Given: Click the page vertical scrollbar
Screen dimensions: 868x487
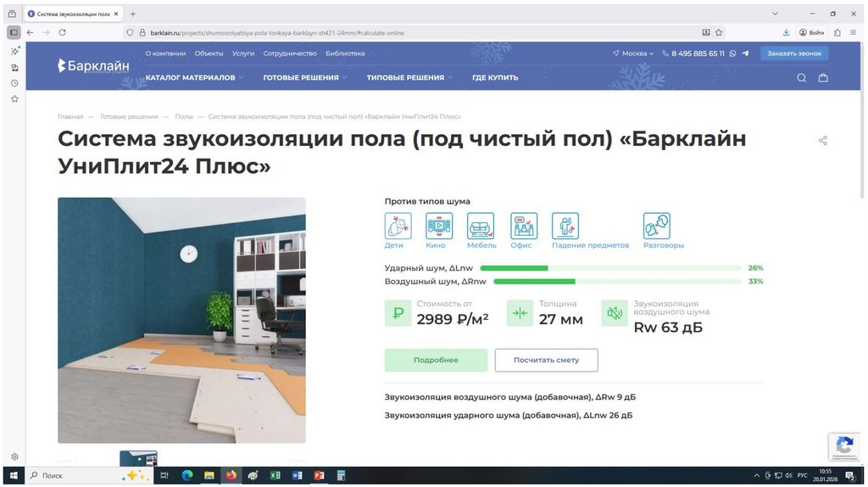Looking at the screenshot, I should 862,120.
